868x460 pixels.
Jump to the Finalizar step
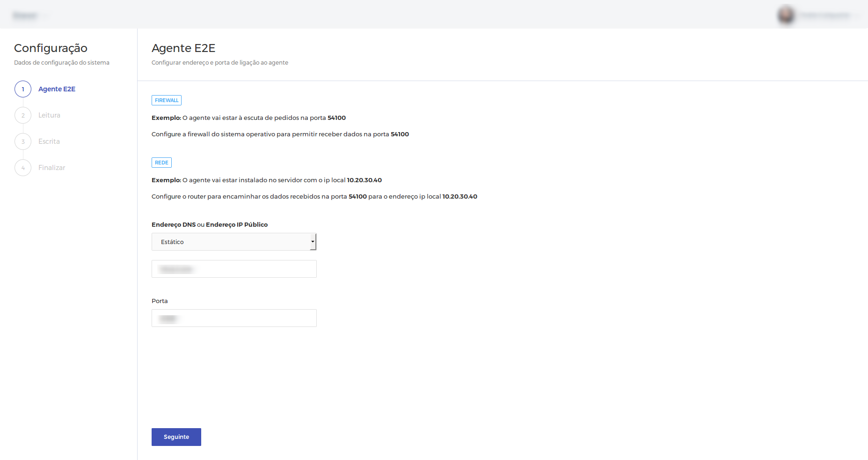click(x=51, y=168)
